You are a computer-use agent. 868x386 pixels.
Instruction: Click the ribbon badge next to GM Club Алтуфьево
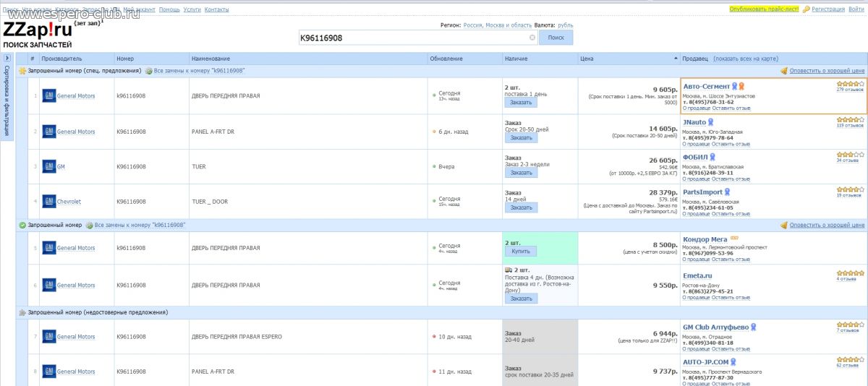click(753, 327)
